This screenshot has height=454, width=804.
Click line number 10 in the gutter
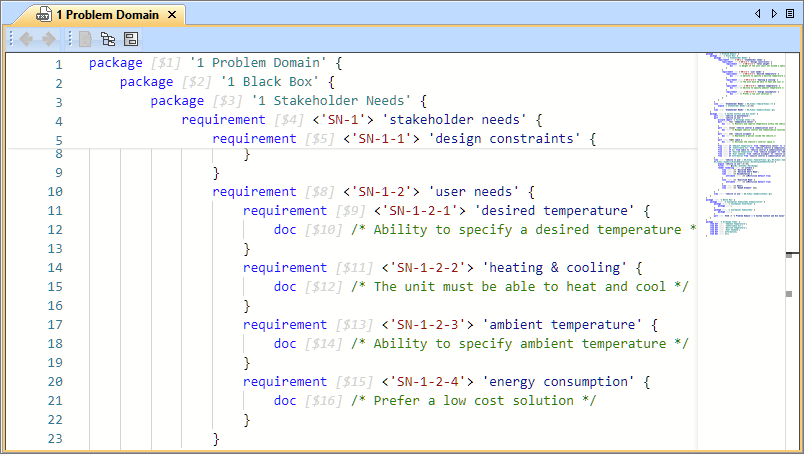point(55,192)
